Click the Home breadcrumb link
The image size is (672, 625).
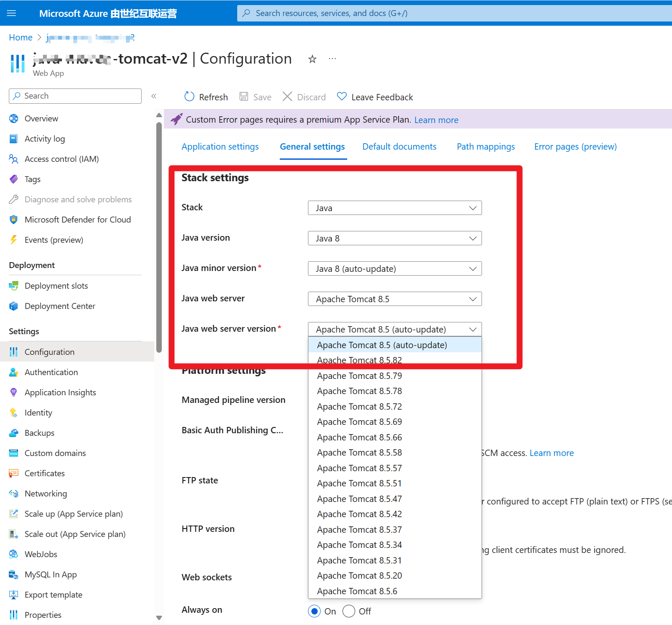21,38
